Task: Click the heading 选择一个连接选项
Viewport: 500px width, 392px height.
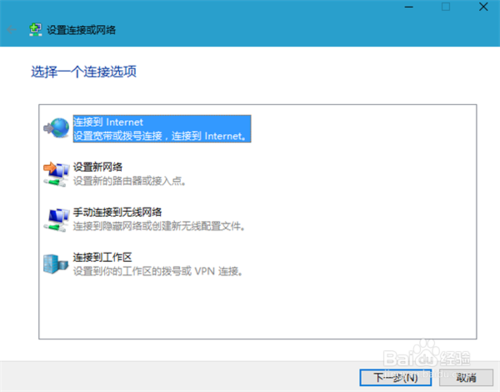Action: [84, 72]
